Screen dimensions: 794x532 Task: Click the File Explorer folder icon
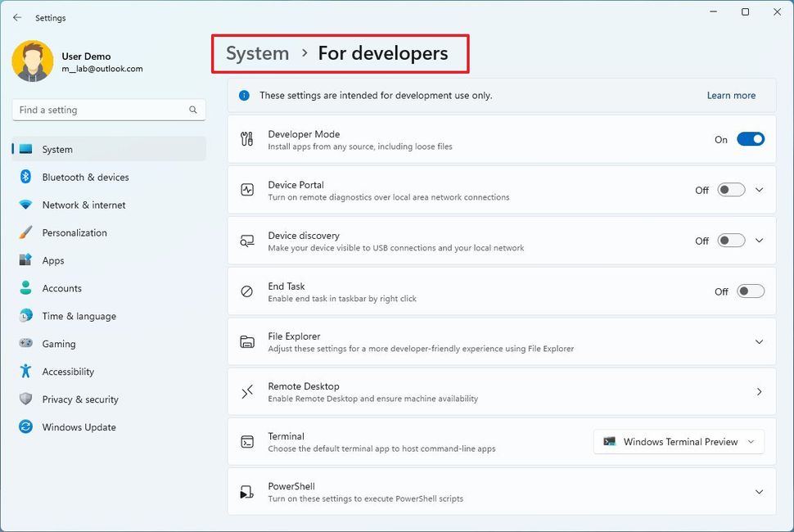(247, 341)
